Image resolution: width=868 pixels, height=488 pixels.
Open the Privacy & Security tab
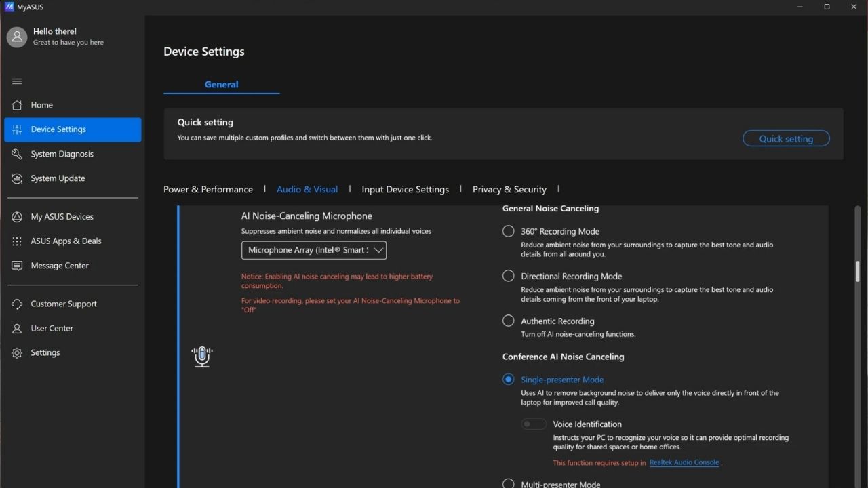[509, 190]
